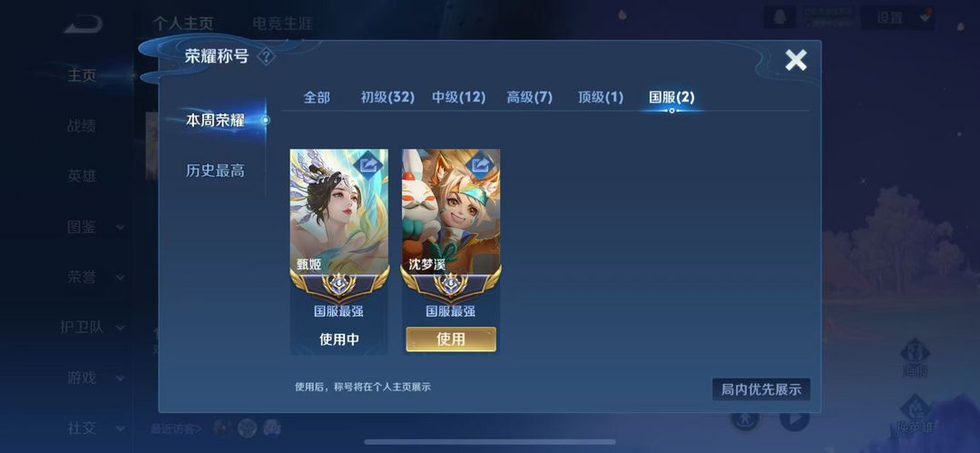Image resolution: width=980 pixels, height=453 pixels.
Task: Select the 本周荣耀 side option
Action: coord(215,121)
